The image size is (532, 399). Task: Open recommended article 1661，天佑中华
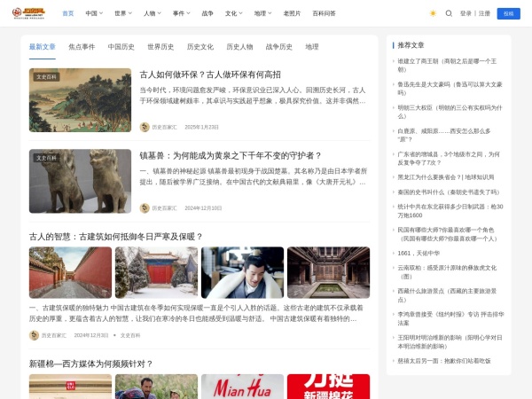tap(419, 253)
